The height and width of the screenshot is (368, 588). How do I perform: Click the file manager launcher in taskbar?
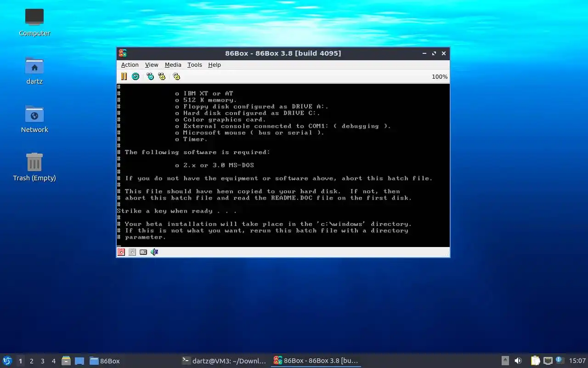point(66,361)
